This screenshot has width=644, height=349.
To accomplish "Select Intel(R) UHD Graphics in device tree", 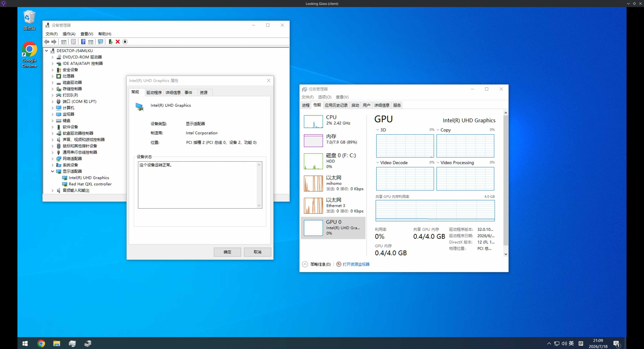I will [89, 178].
